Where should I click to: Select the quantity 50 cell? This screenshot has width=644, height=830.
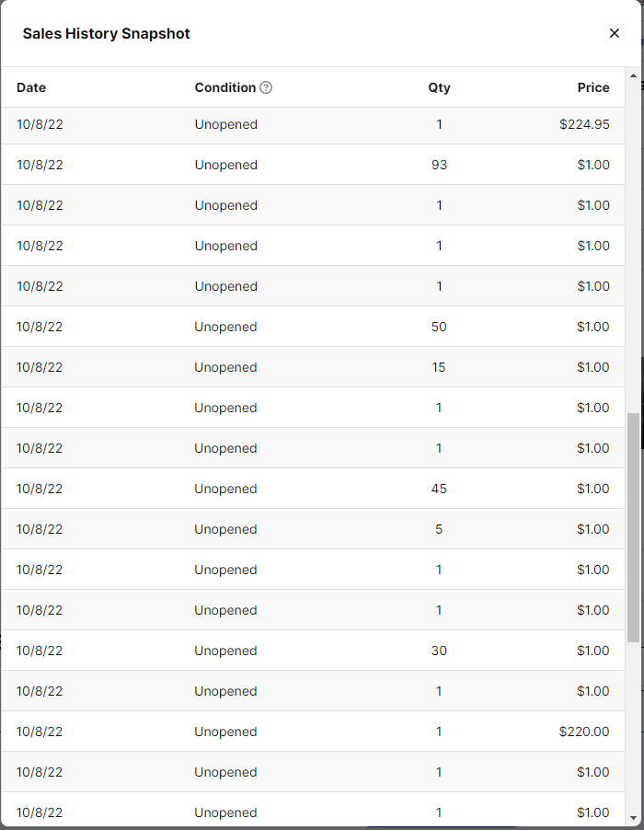pyautogui.click(x=439, y=327)
